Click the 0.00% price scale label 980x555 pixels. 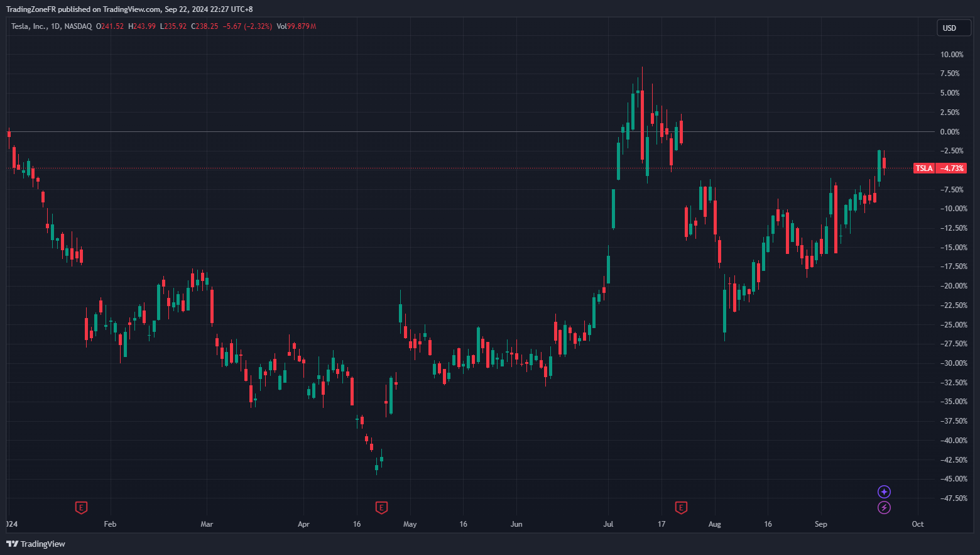950,132
